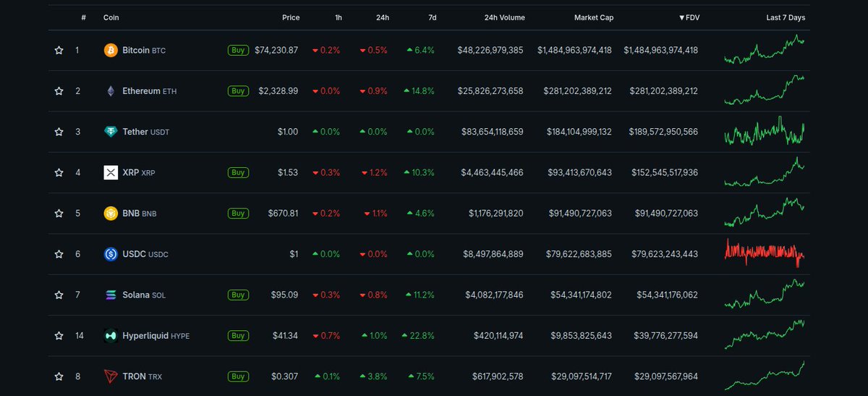Sort by the Coin column header
Screen dimensions: 868x396
coord(111,17)
